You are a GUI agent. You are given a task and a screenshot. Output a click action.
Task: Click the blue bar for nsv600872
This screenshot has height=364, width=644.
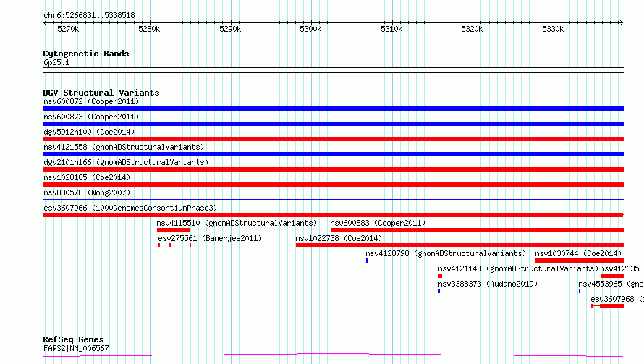333,109
